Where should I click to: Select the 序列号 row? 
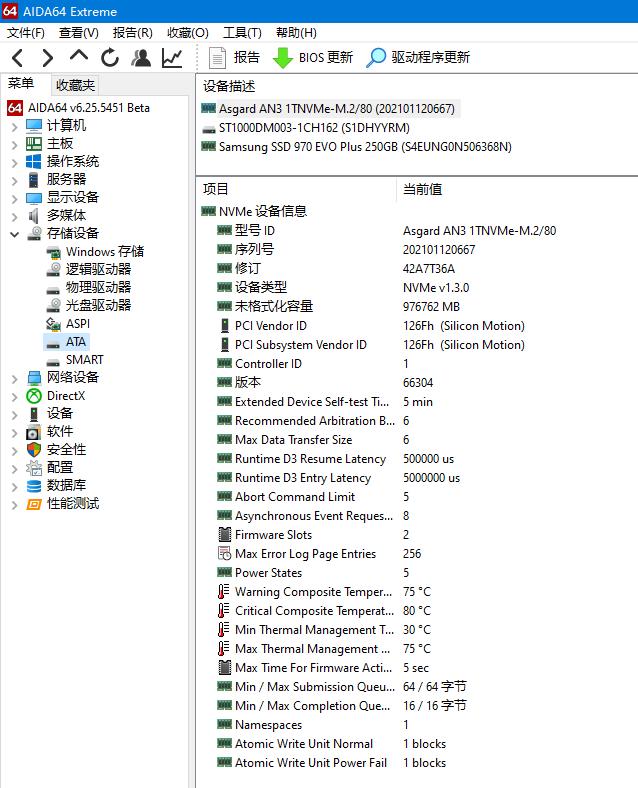(x=347, y=250)
